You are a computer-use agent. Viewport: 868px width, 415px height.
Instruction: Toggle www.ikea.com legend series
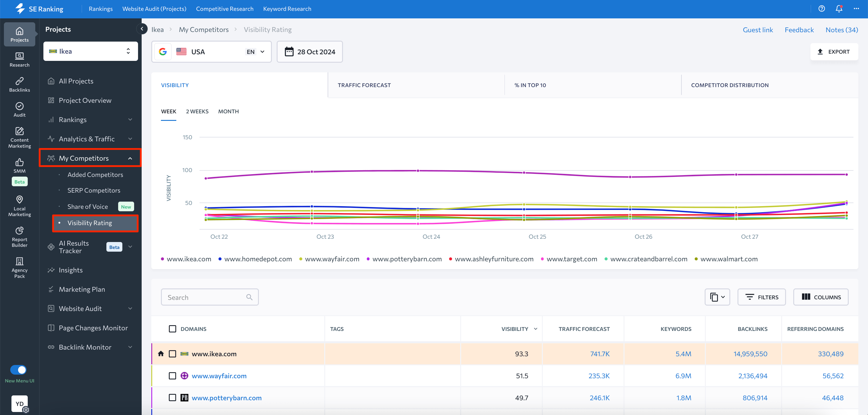click(186, 259)
